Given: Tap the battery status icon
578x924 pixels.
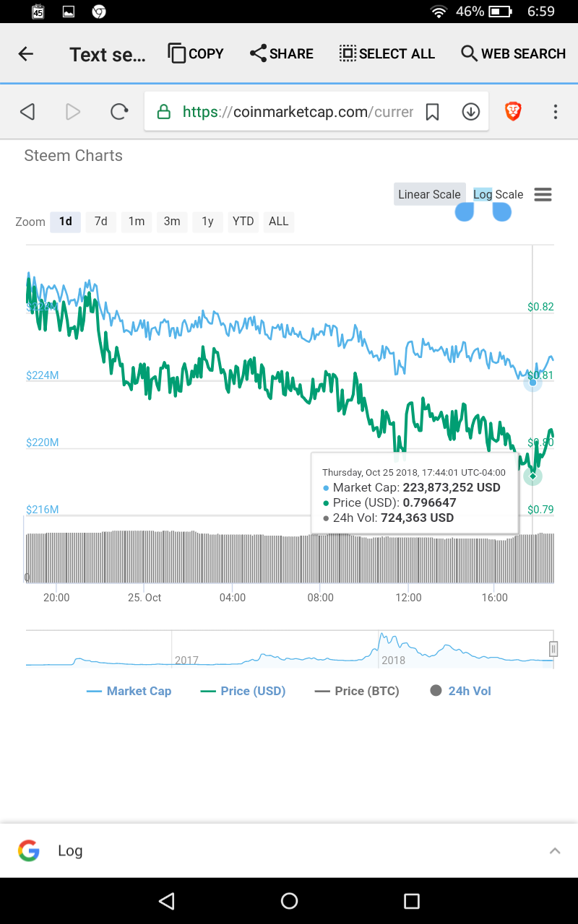Looking at the screenshot, I should 500,11.
